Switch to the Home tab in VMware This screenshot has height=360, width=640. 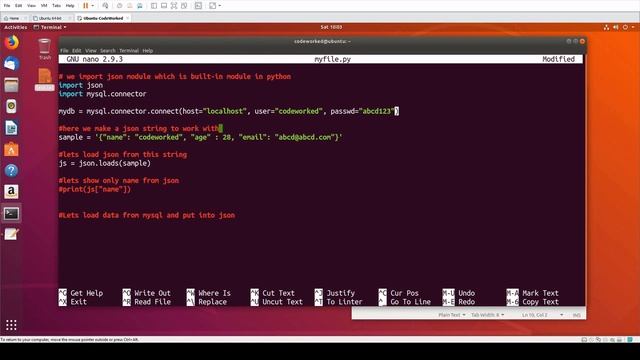(14, 18)
